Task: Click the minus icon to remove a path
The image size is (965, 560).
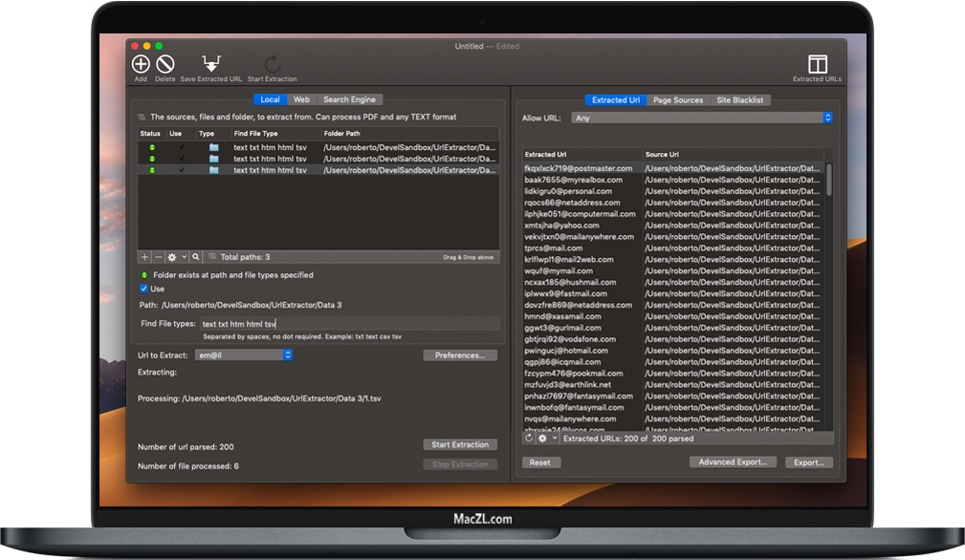Action: pyautogui.click(x=157, y=256)
